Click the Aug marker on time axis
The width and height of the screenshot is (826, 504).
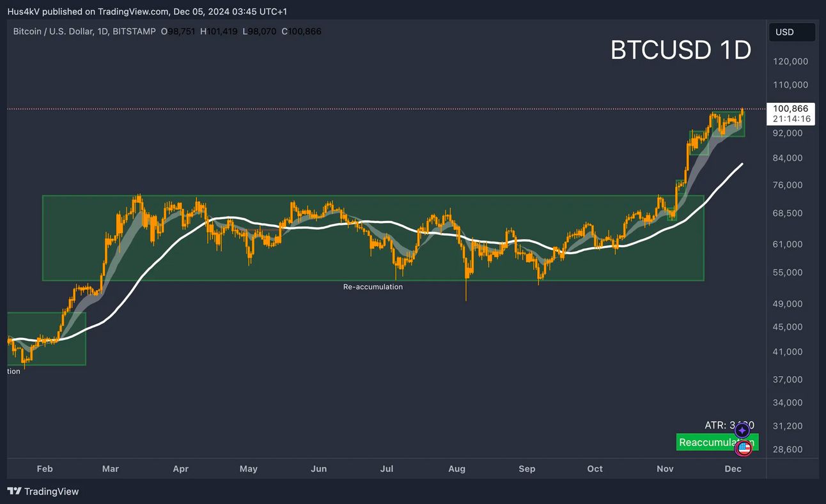pyautogui.click(x=456, y=469)
